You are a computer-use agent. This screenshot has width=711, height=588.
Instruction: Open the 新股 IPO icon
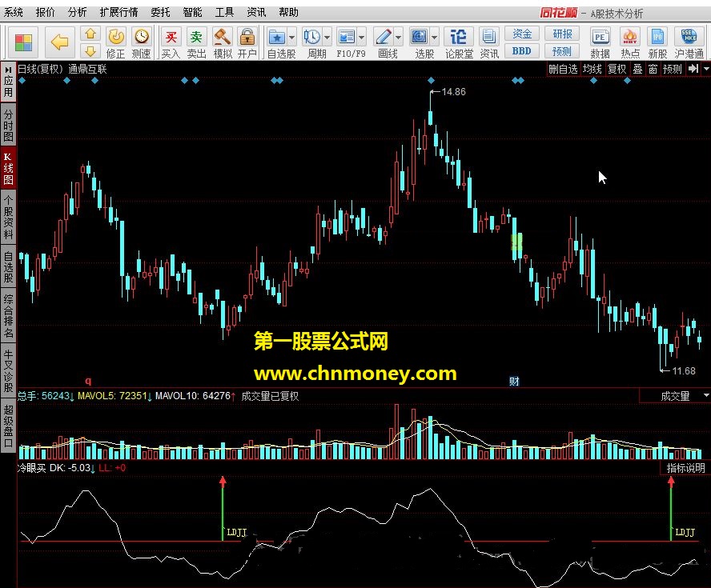pos(657,43)
